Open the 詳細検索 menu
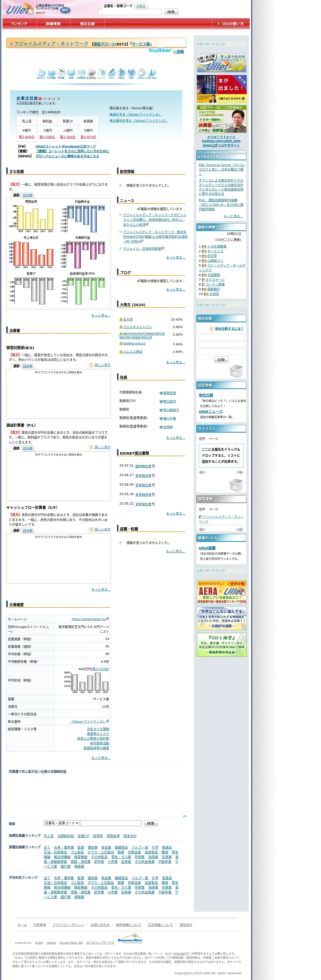The height and width of the screenshot is (980, 321). pos(53,24)
